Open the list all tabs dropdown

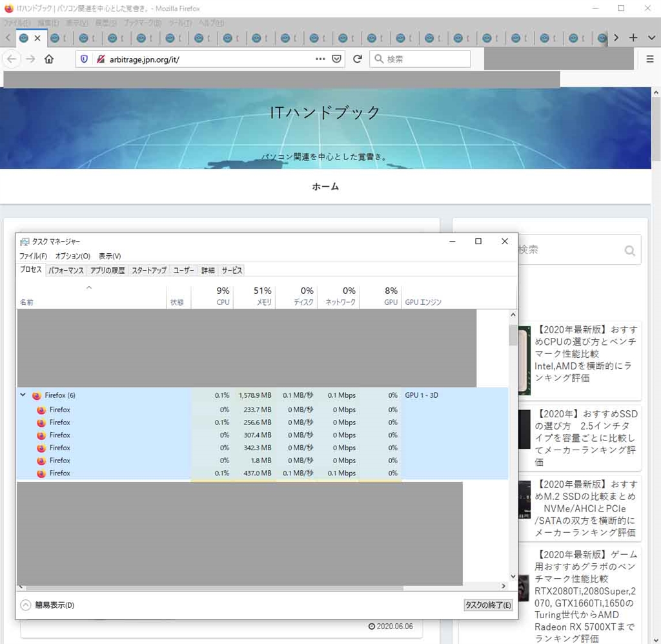click(x=651, y=37)
